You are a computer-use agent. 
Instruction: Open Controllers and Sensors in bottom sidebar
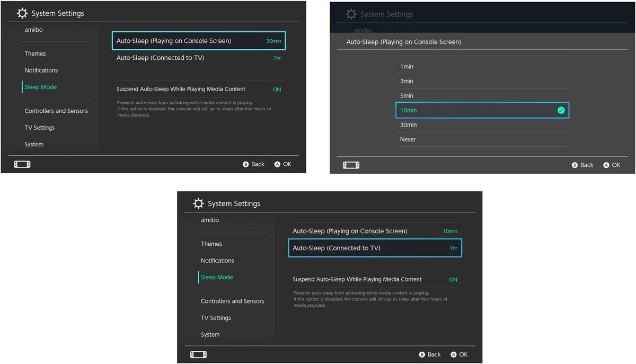coord(232,301)
